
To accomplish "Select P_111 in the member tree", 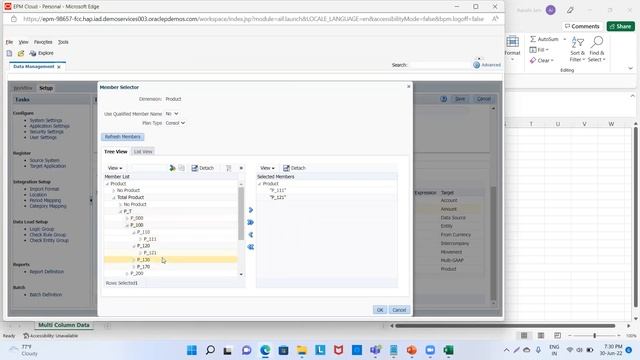I will point(150,239).
